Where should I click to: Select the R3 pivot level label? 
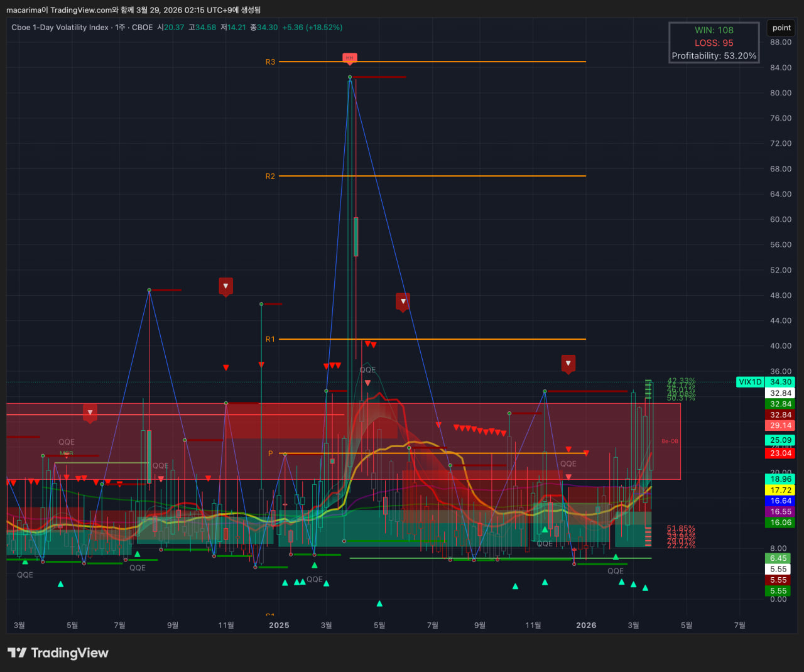click(x=270, y=62)
